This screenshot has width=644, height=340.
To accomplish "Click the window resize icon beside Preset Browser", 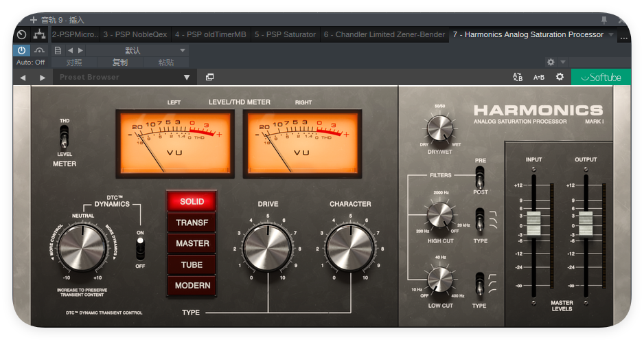I will [209, 77].
